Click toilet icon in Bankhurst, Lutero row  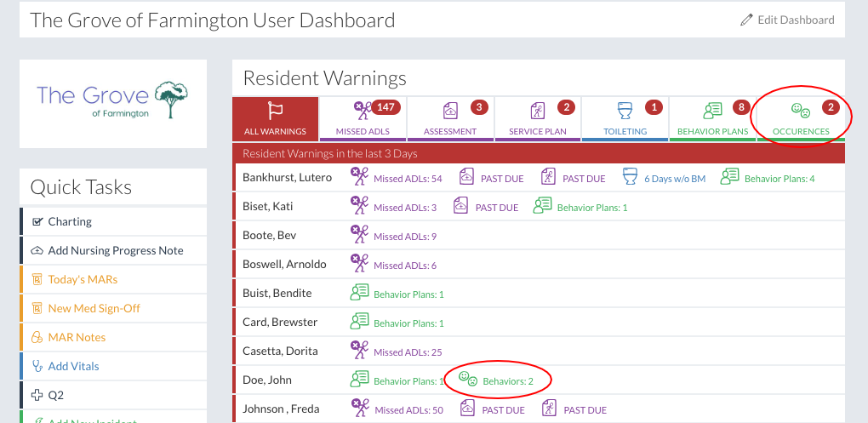(x=630, y=177)
